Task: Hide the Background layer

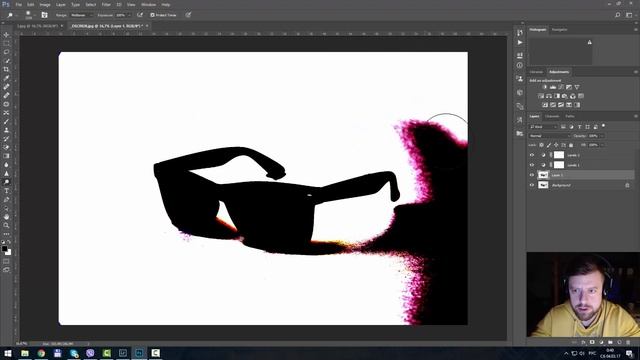Action: [x=531, y=185]
